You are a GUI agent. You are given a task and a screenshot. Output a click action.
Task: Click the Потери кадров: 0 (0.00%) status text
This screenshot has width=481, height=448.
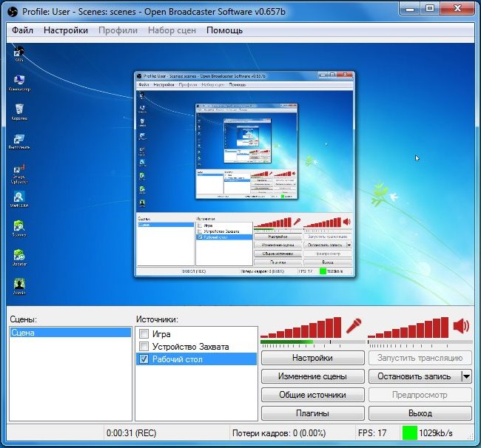279,433
